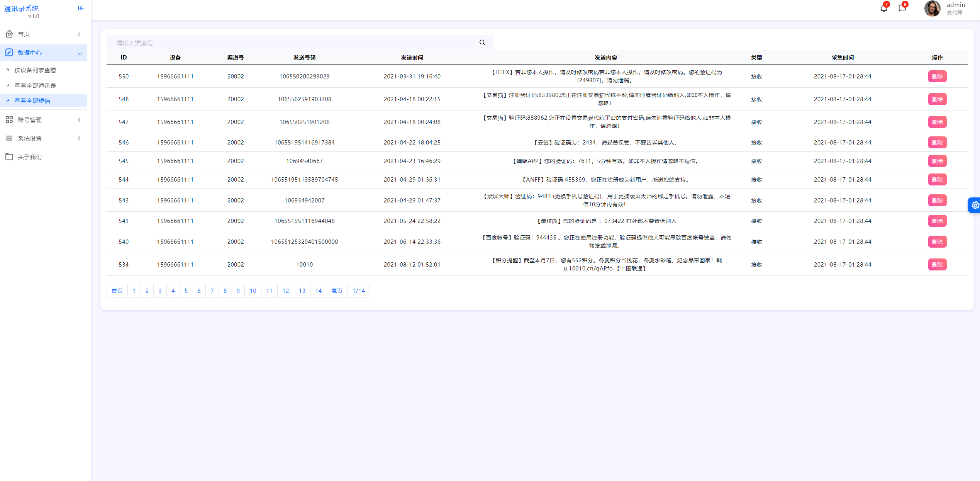Viewport: 980px width, 481px height.
Task: Click the 首页 home icon in sidebar
Action: tap(9, 34)
